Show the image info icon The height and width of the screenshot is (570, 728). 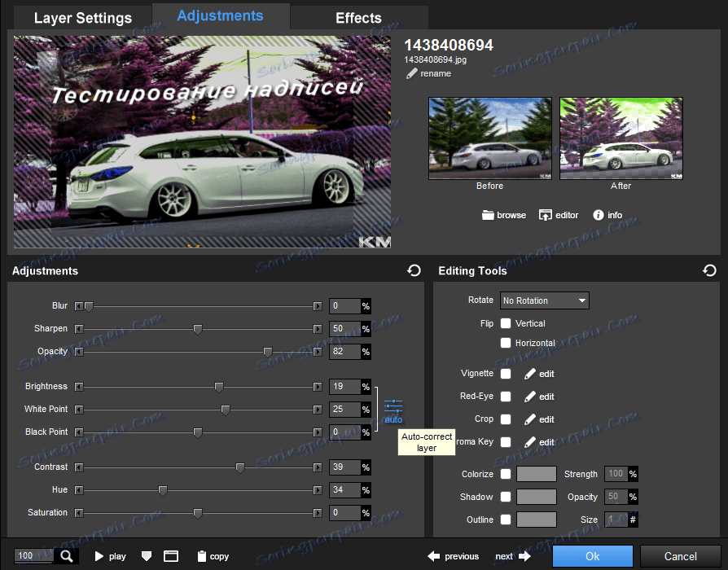(599, 215)
